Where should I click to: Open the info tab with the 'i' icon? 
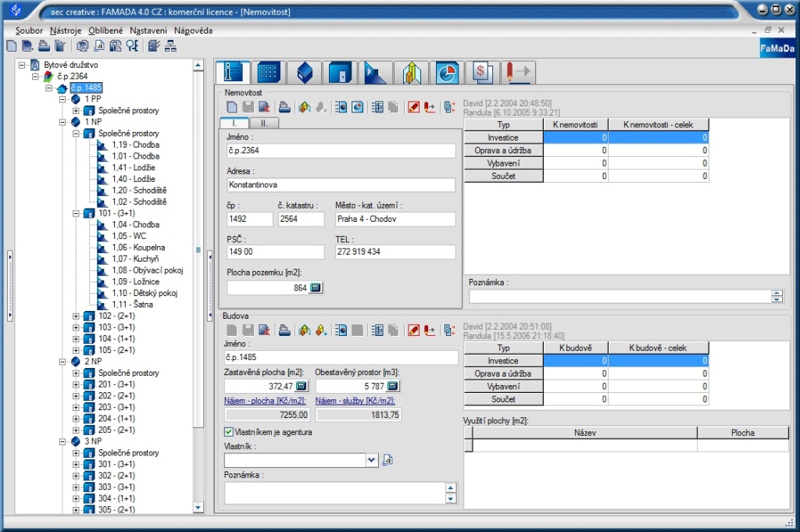[233, 72]
